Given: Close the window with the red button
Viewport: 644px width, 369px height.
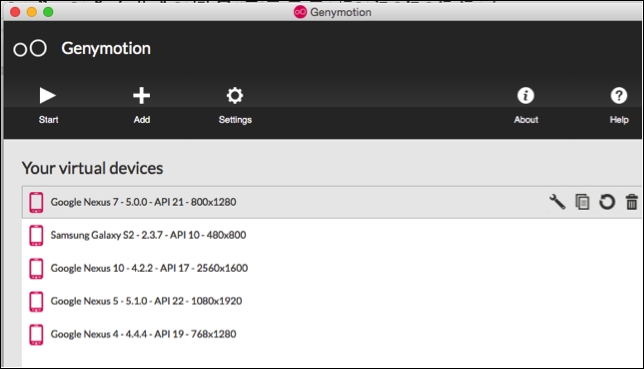Looking at the screenshot, I should (15, 12).
